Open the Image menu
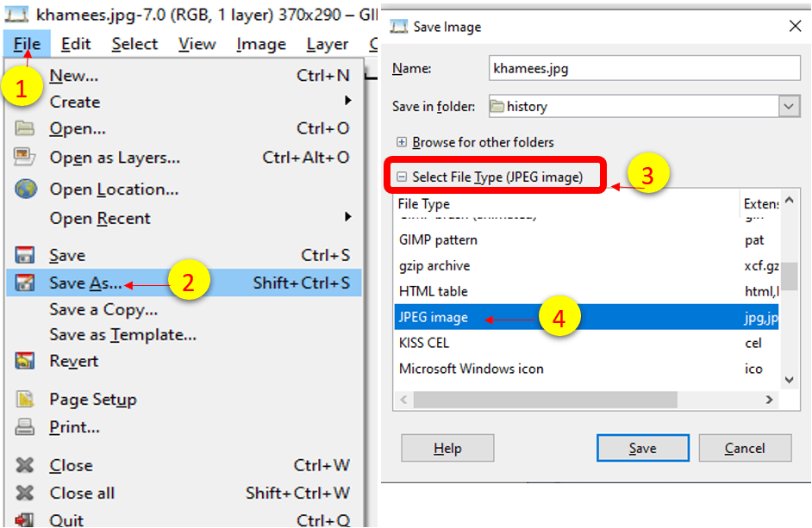Image resolution: width=812 pixels, height=528 pixels. click(x=261, y=44)
